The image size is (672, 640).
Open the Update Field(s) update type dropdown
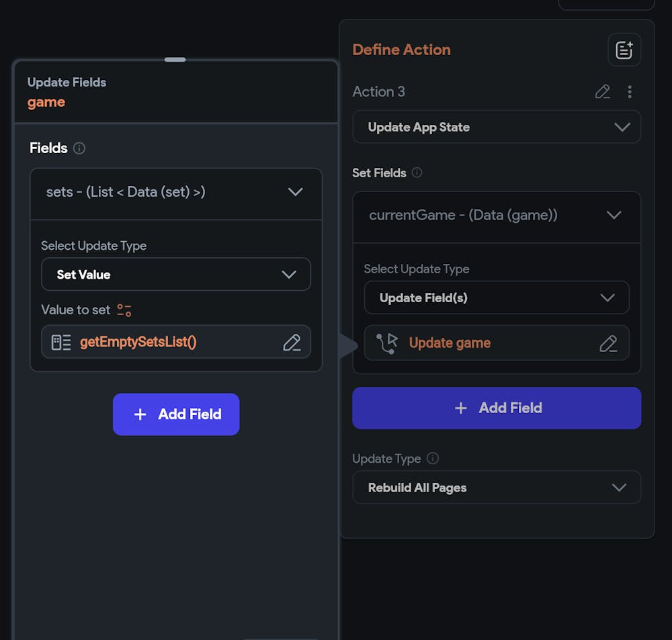496,298
